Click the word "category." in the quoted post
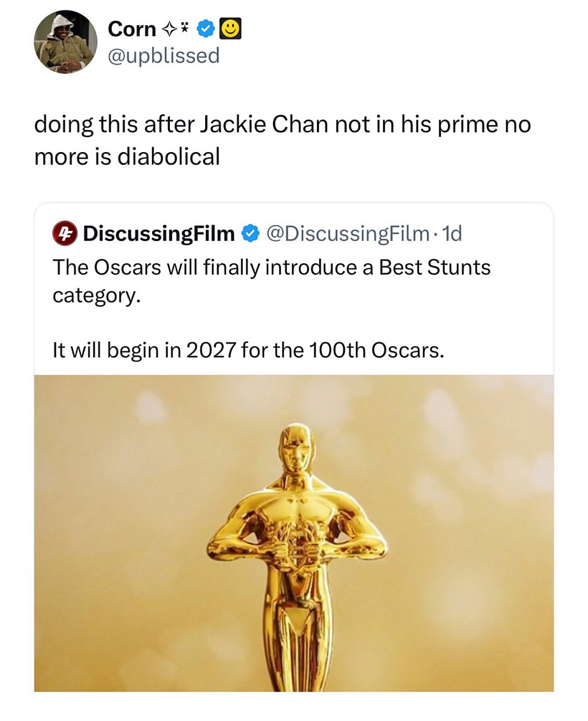Viewport: 588px width, 721px height. (96, 295)
